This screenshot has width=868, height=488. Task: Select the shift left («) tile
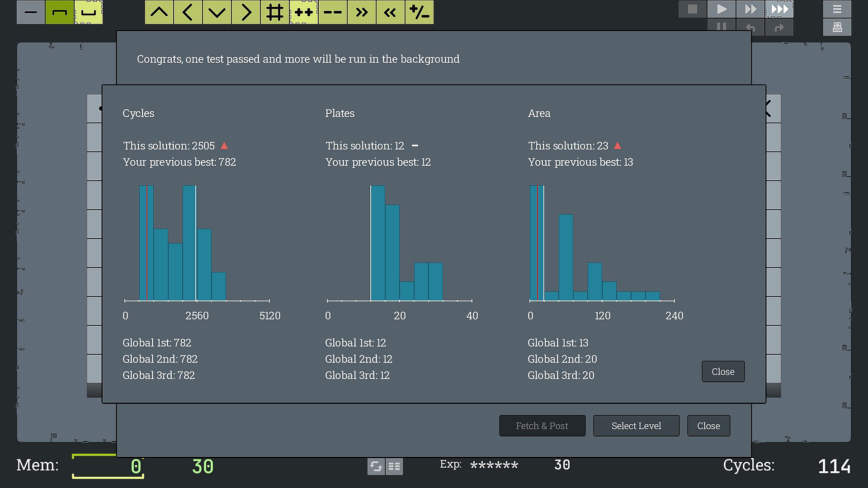391,12
